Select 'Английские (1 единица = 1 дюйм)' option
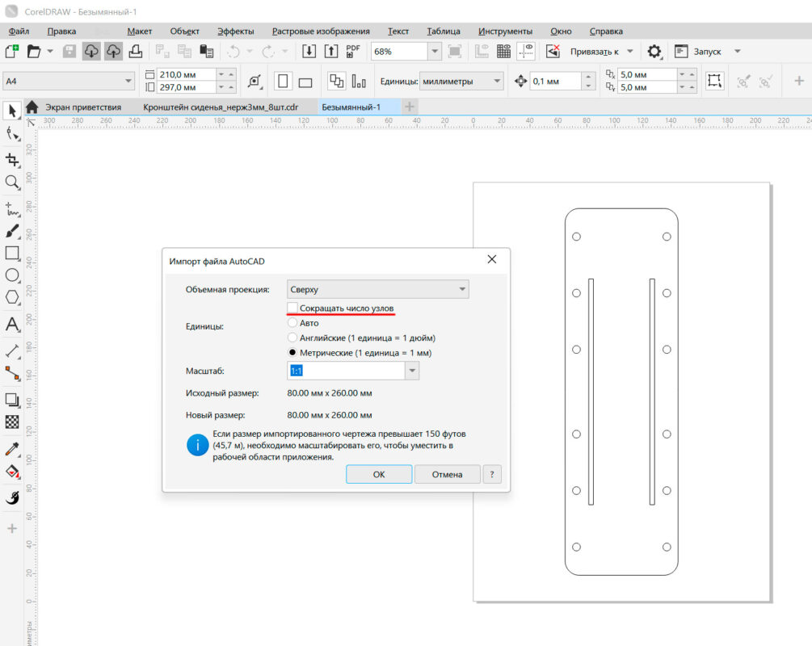Image resolution: width=812 pixels, height=646 pixels. (292, 338)
